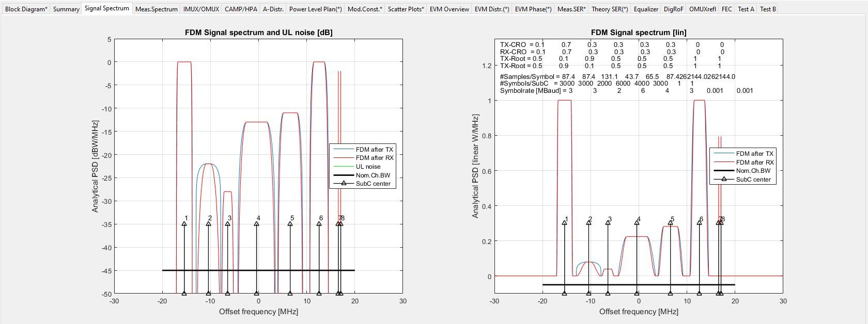The width and height of the screenshot is (868, 324).
Task: Select the 'TX-CRO' annotation row label
Action: [513, 45]
